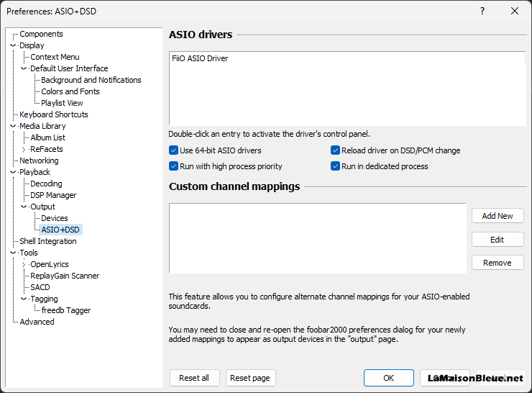Image resolution: width=532 pixels, height=393 pixels.
Task: Open the SACD tools page
Action: coord(40,287)
